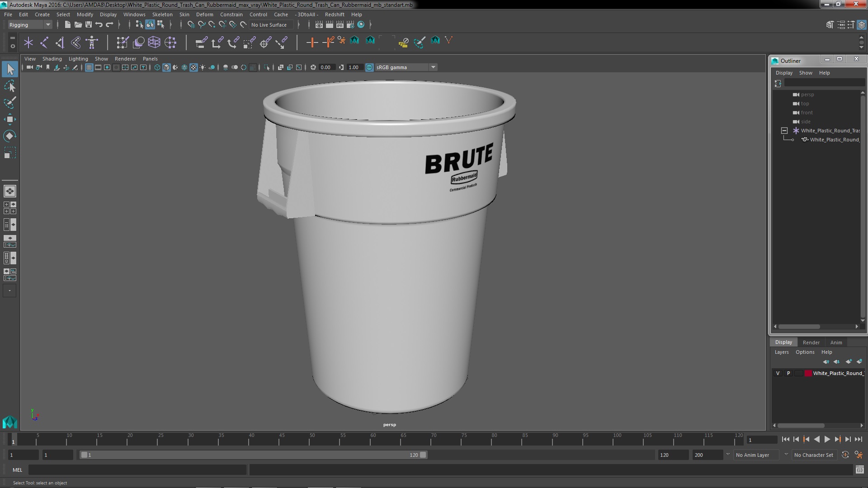Click the orange Set Key icon
This screenshot has height=488, width=868.
click(311, 42)
